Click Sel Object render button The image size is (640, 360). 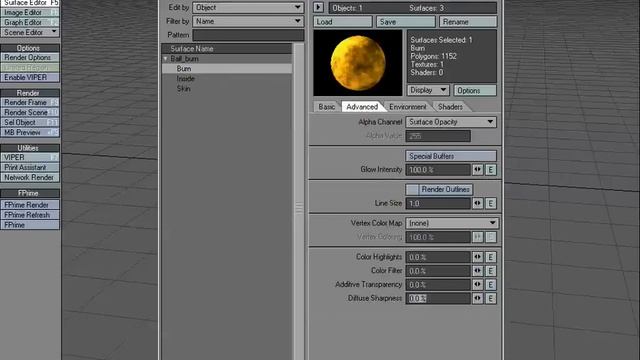click(30, 122)
